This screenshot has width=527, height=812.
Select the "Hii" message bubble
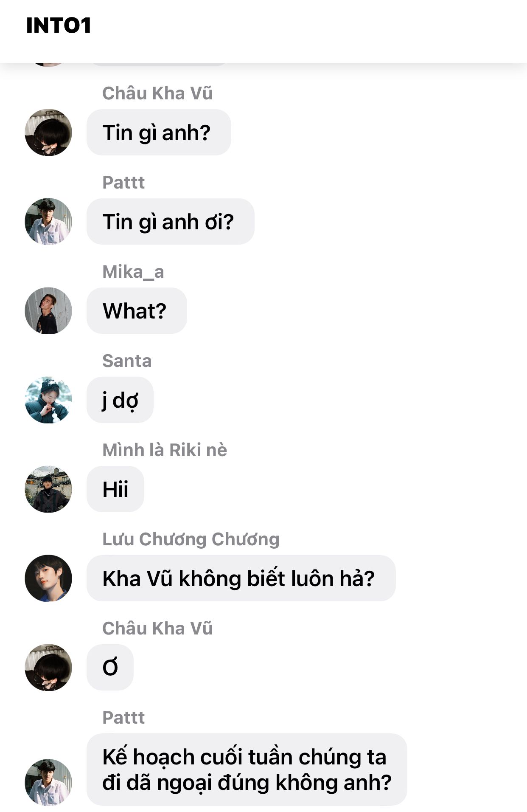[x=115, y=489]
